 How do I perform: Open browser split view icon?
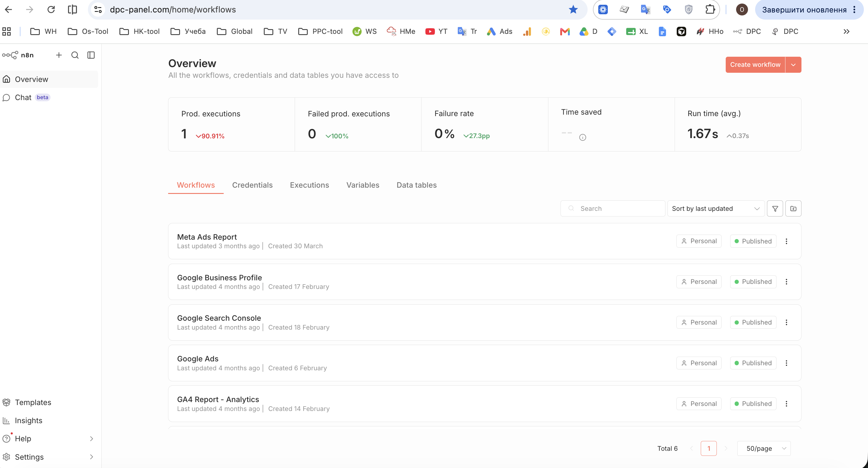(72, 10)
